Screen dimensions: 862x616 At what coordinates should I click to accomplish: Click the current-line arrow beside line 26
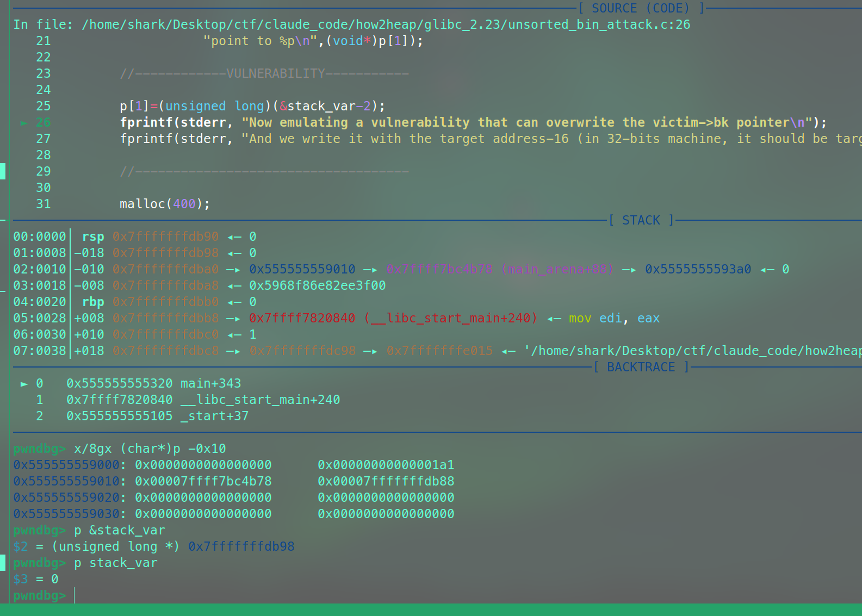pos(24,123)
